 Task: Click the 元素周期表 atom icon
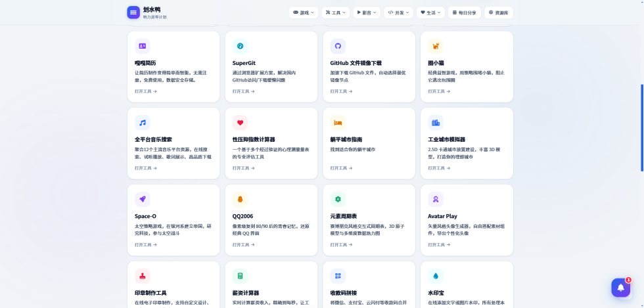(x=338, y=199)
